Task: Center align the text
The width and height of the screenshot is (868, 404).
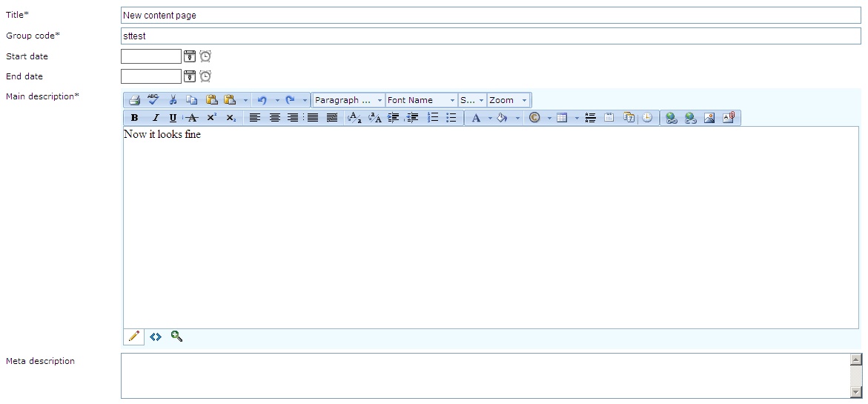Action: (274, 117)
